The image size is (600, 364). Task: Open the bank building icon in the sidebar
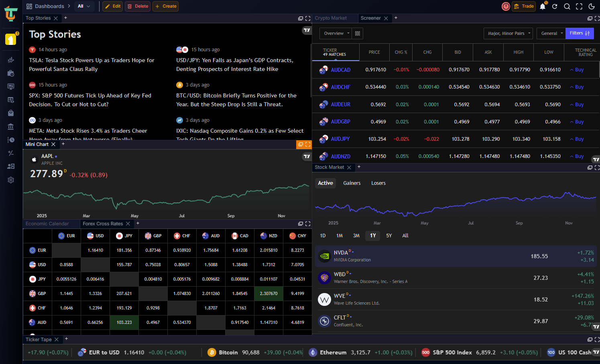coord(11,127)
